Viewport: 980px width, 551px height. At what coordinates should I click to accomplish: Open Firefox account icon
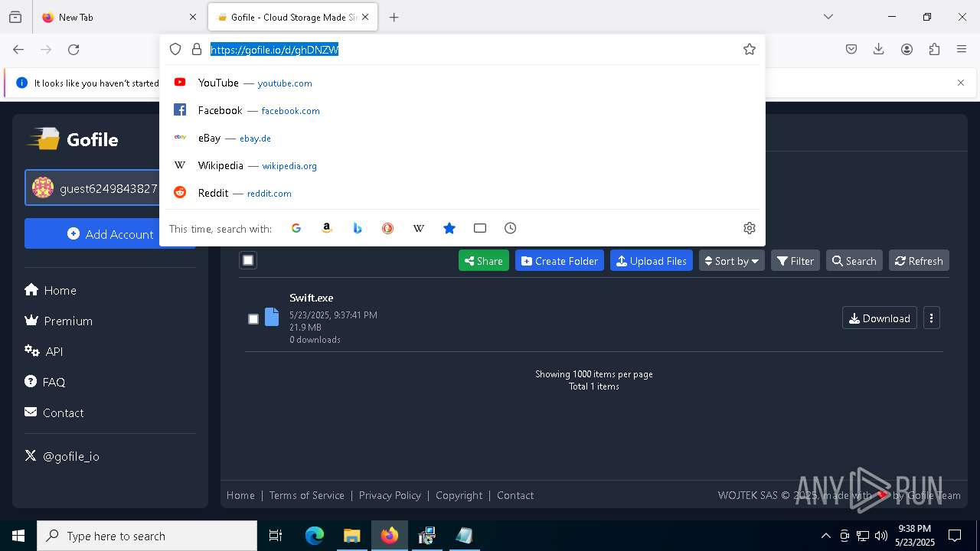tap(906, 49)
